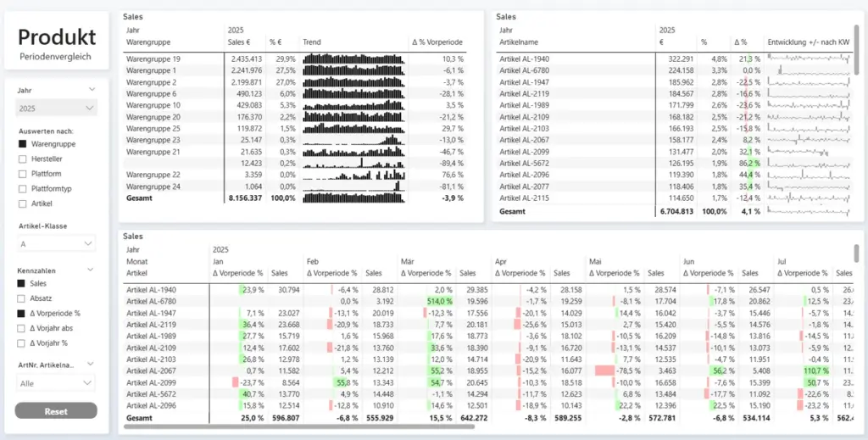Viewport: 868px width, 440px height.
Task: Tick the Plattformtyp checkbox
Action: pos(23,189)
